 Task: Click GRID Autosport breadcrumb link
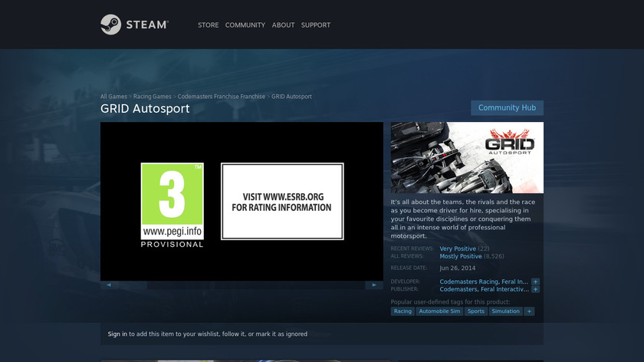pos(291,97)
